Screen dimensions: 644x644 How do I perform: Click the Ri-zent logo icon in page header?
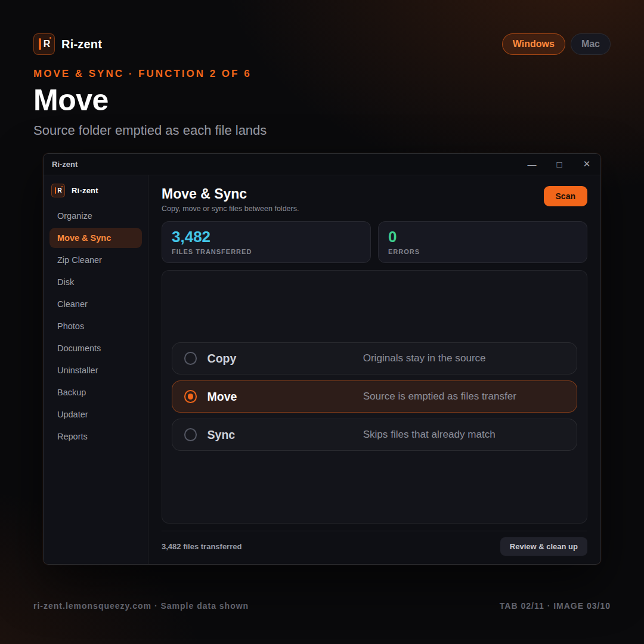(44, 44)
